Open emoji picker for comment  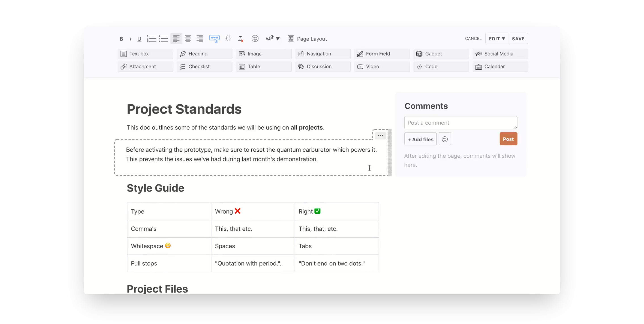[445, 139]
